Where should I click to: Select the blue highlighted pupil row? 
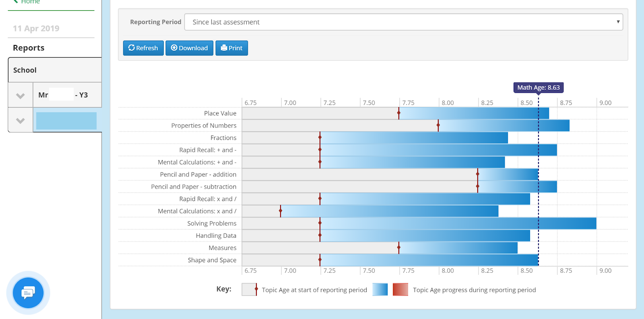click(x=66, y=121)
